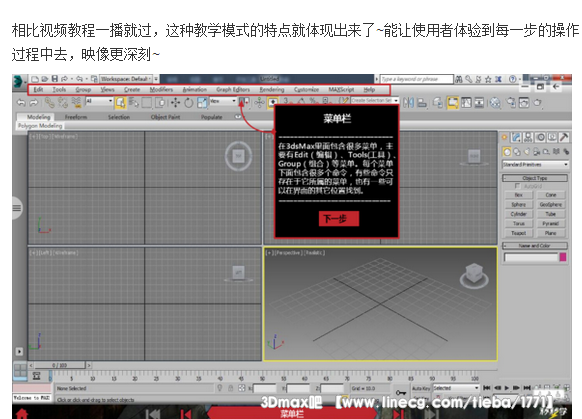Viewport: 582px width, 419px height.
Task: Toggle the Selection Lock padlock
Action: point(230,388)
